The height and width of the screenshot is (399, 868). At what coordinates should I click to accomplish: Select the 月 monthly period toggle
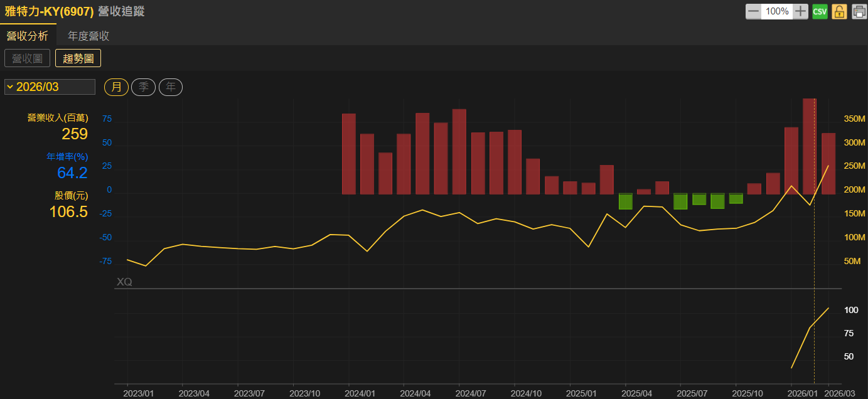tap(116, 87)
